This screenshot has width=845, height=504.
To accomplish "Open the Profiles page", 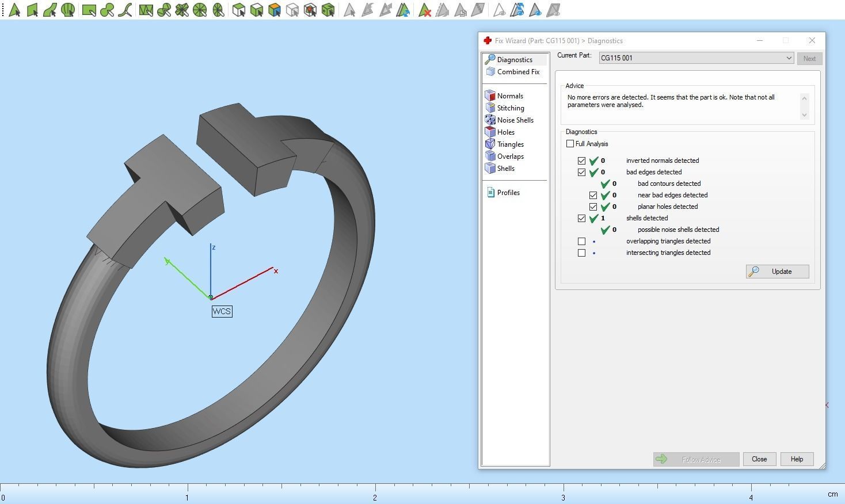I will (508, 193).
